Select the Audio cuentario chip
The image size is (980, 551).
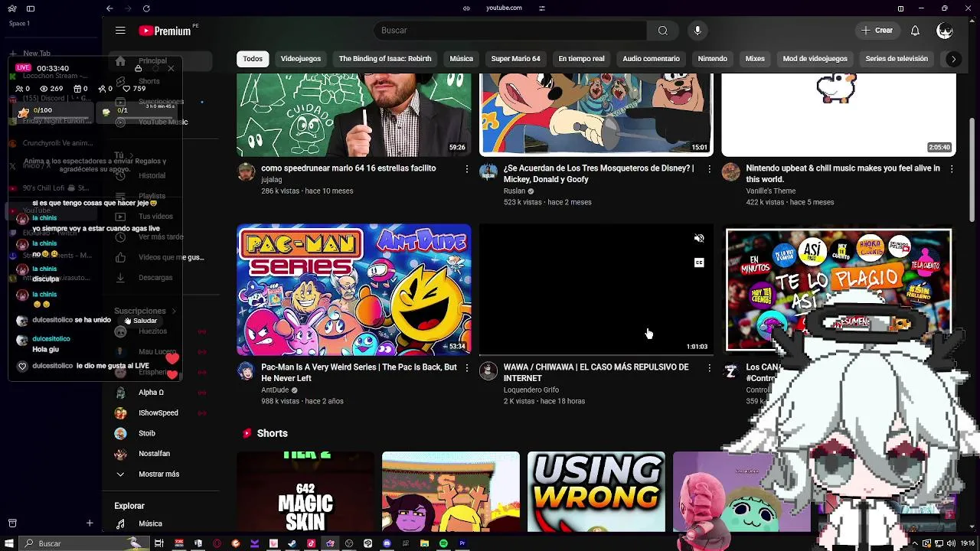(651, 59)
